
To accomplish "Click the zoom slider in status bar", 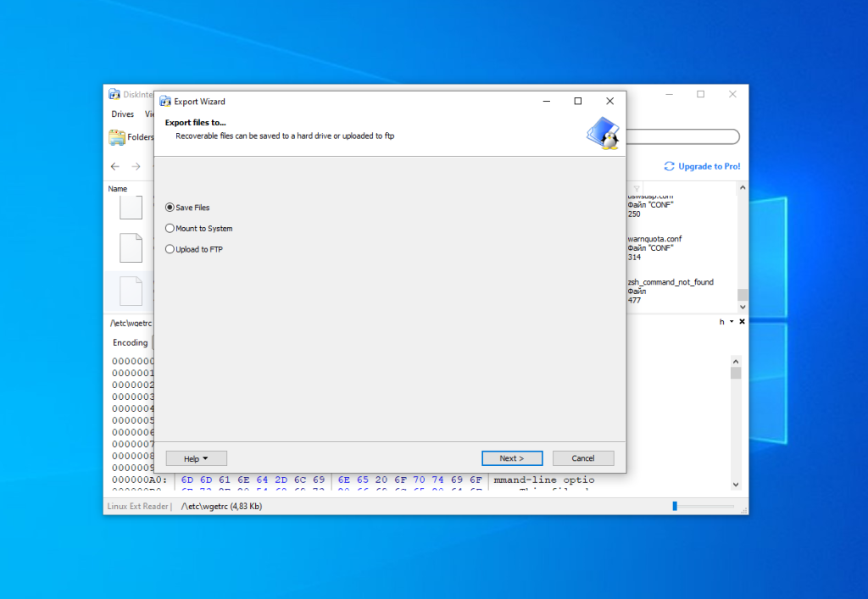I will (x=675, y=506).
